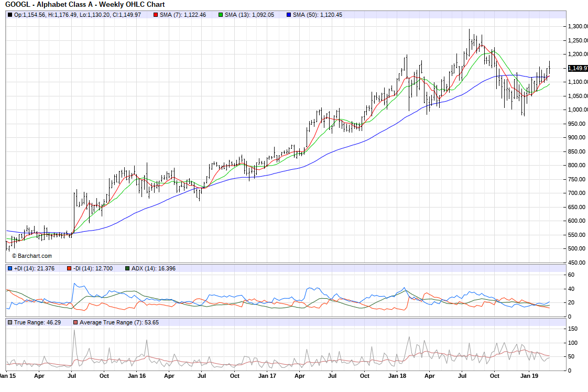This screenshot has height=392, width=588.
Task: Click the gray True Range legend swatch
Action: [10, 323]
